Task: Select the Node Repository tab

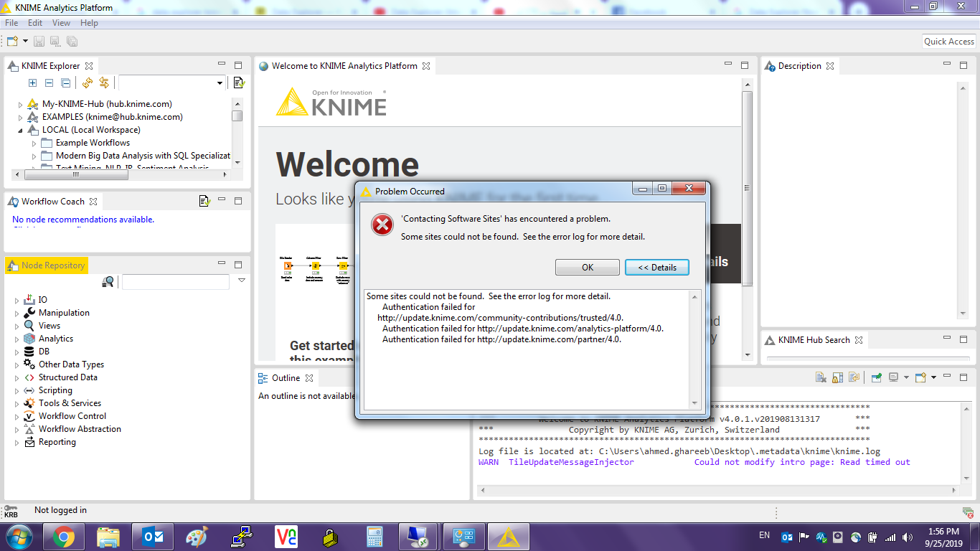Action: coord(47,265)
